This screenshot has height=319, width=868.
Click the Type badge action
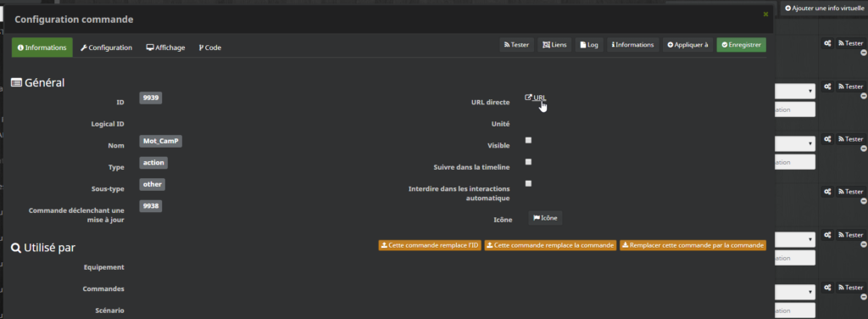[x=153, y=163]
